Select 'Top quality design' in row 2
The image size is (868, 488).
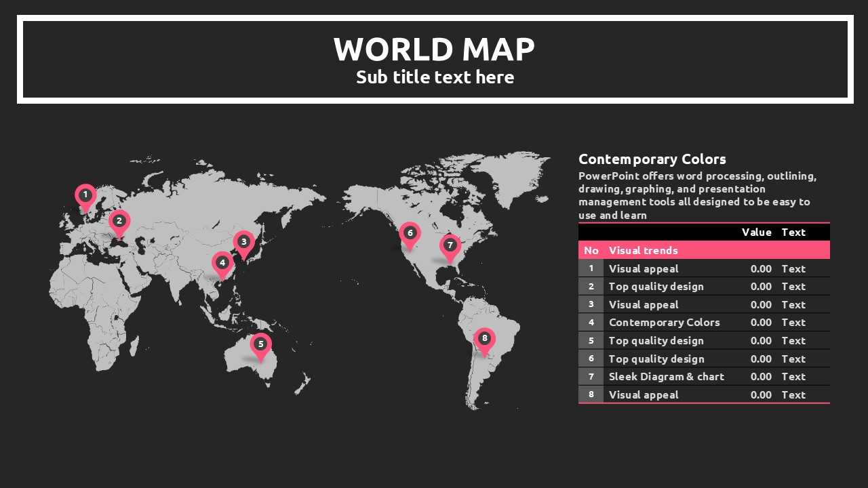tap(656, 287)
